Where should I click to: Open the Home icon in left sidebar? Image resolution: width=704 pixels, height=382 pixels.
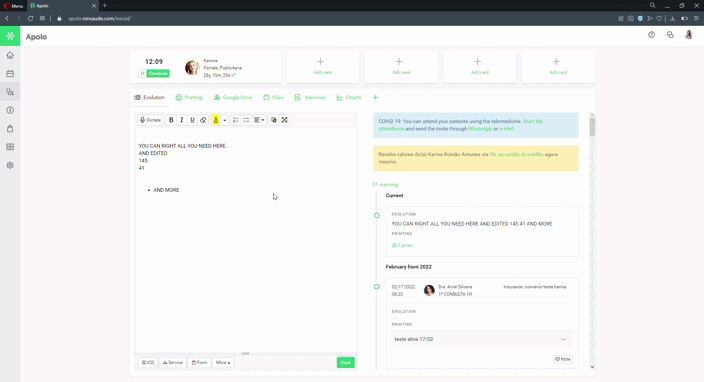(10, 55)
